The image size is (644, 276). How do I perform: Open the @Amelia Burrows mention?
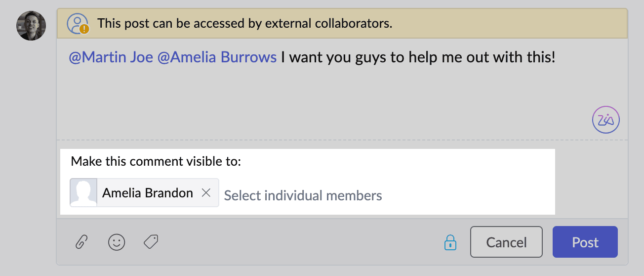pos(217,57)
